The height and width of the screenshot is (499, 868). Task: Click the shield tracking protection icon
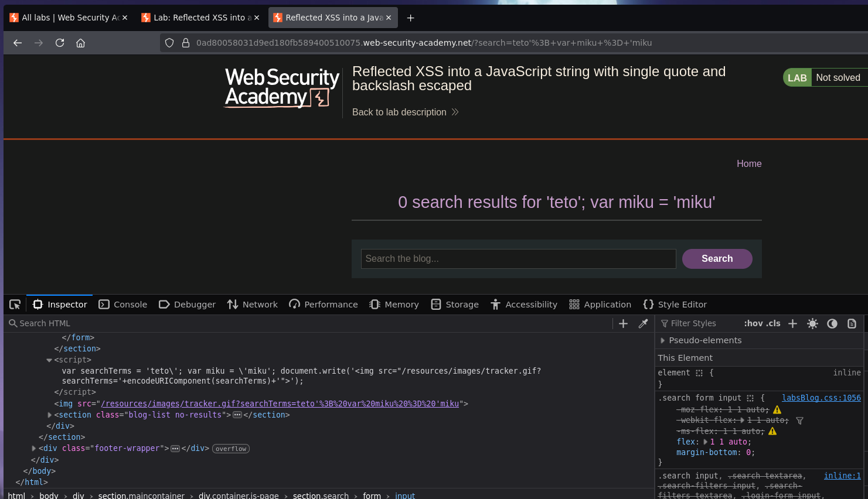[169, 43]
